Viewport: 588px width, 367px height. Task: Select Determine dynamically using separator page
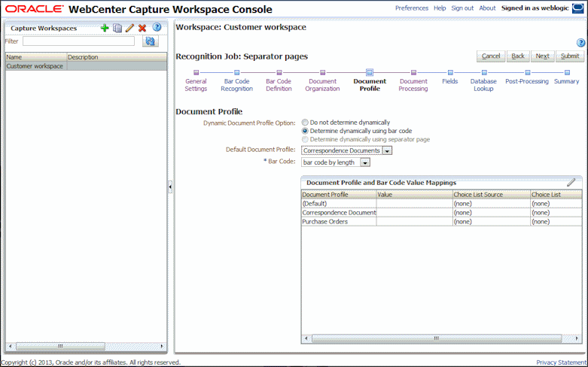305,139
